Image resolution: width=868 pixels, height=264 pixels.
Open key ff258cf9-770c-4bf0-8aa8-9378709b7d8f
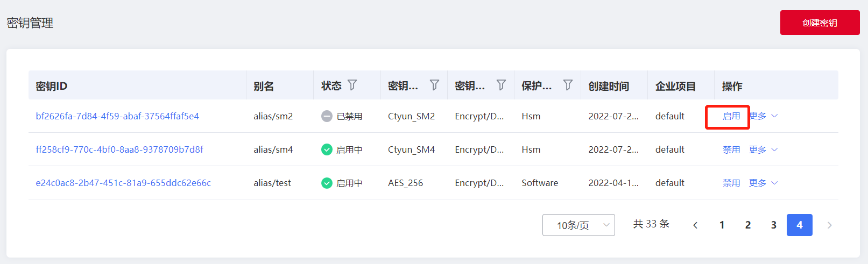119,149
